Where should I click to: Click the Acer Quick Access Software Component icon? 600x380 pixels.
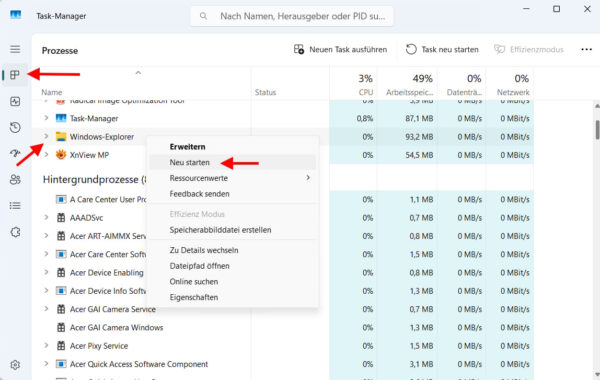tap(61, 364)
